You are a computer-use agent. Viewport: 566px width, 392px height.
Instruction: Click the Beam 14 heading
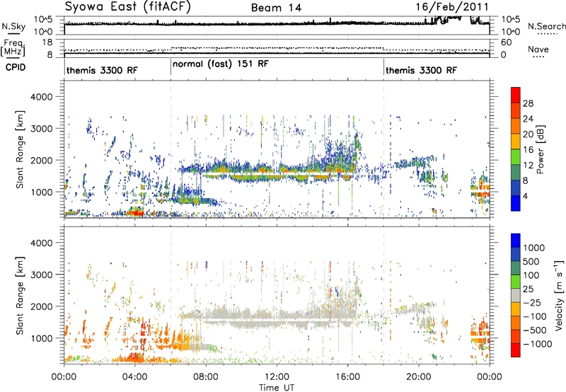coord(276,8)
